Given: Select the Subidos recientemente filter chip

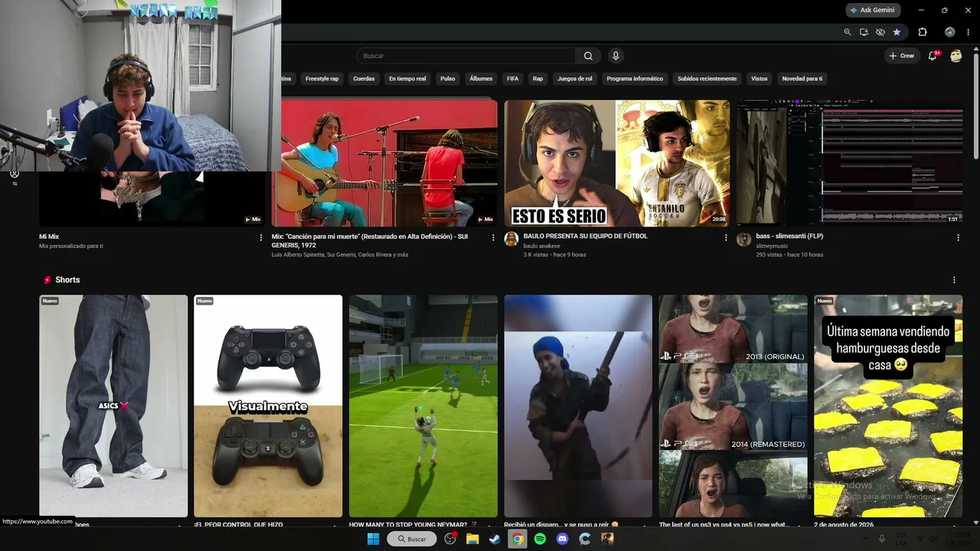Looking at the screenshot, I should (x=707, y=79).
